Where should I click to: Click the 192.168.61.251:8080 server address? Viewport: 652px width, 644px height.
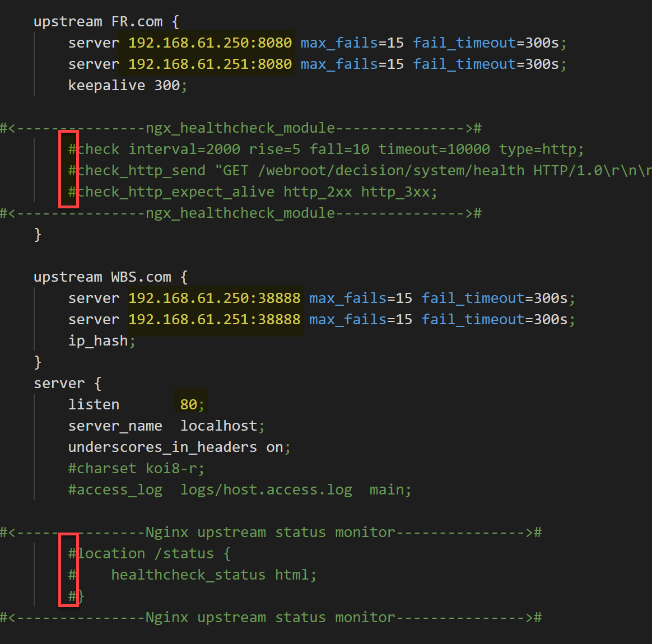click(210, 64)
